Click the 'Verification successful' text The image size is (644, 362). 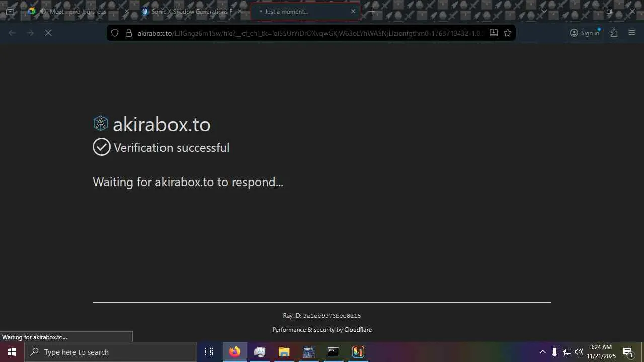[x=172, y=147]
